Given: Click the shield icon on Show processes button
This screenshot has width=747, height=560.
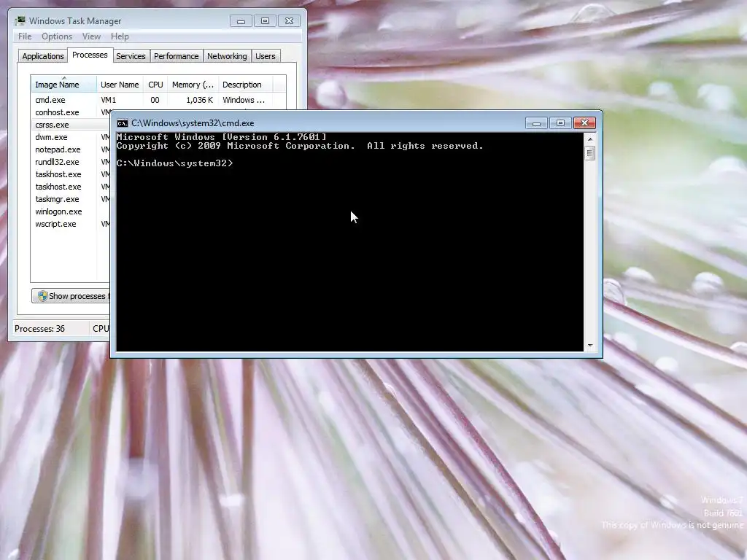Looking at the screenshot, I should (42, 296).
